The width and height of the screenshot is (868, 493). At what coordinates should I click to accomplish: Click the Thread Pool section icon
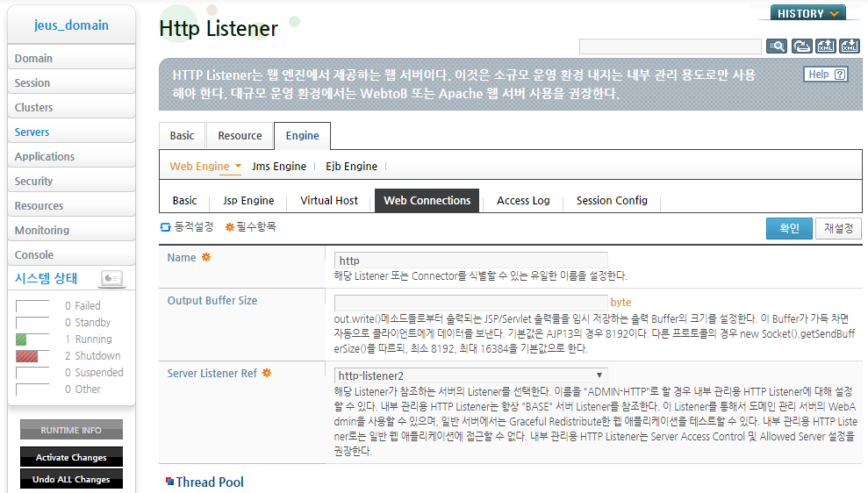click(170, 482)
